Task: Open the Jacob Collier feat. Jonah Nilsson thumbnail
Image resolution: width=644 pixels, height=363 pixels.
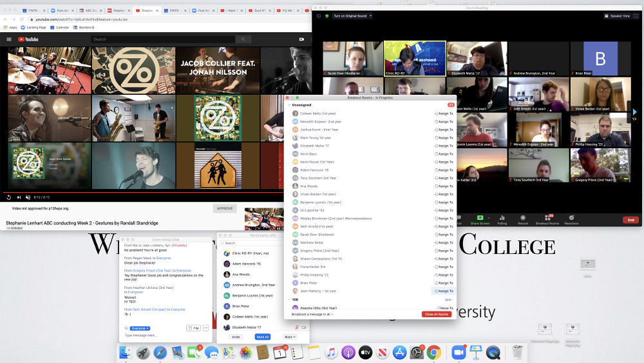Action: (218, 71)
